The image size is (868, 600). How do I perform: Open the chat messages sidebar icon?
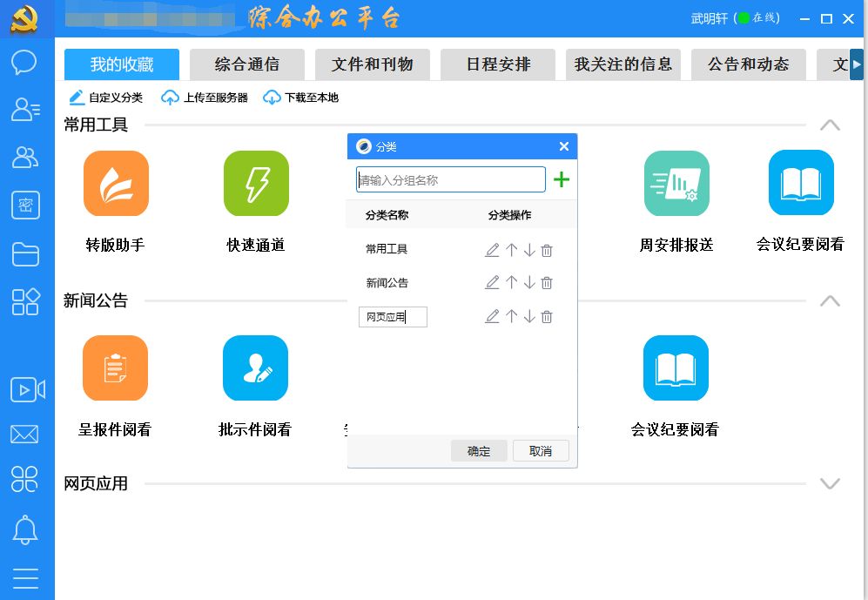[25, 63]
